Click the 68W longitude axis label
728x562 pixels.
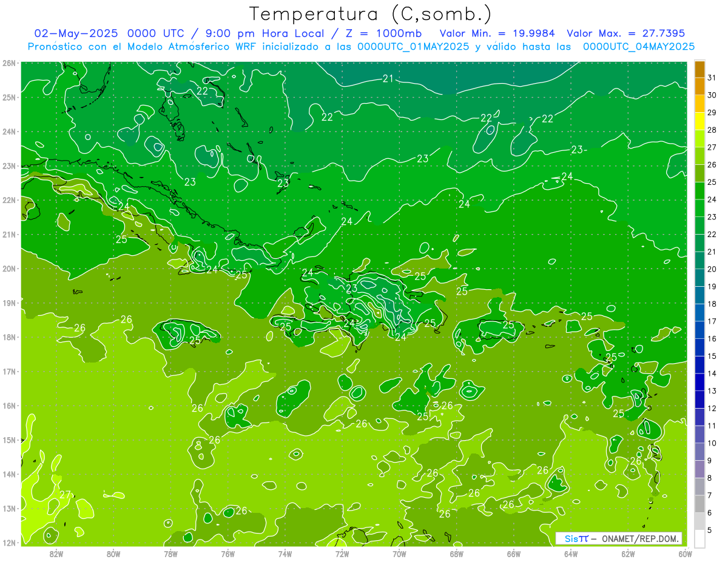[x=456, y=553]
